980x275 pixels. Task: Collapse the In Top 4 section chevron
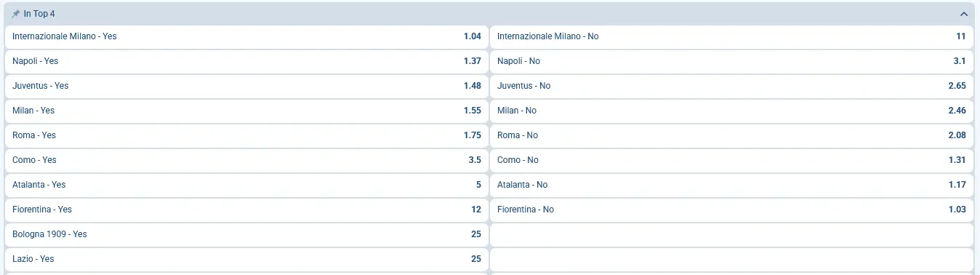(x=964, y=14)
